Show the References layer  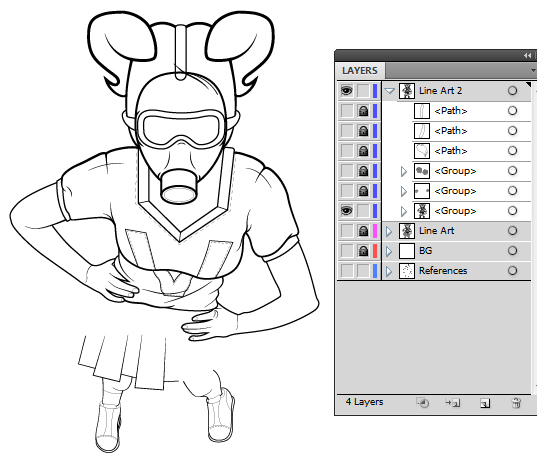(347, 271)
